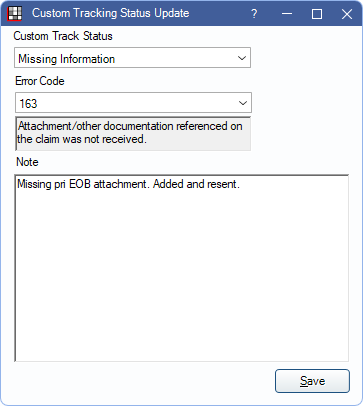Click the word 'Missing' in Note text
Viewport: 363px width, 406px height.
tap(29, 184)
